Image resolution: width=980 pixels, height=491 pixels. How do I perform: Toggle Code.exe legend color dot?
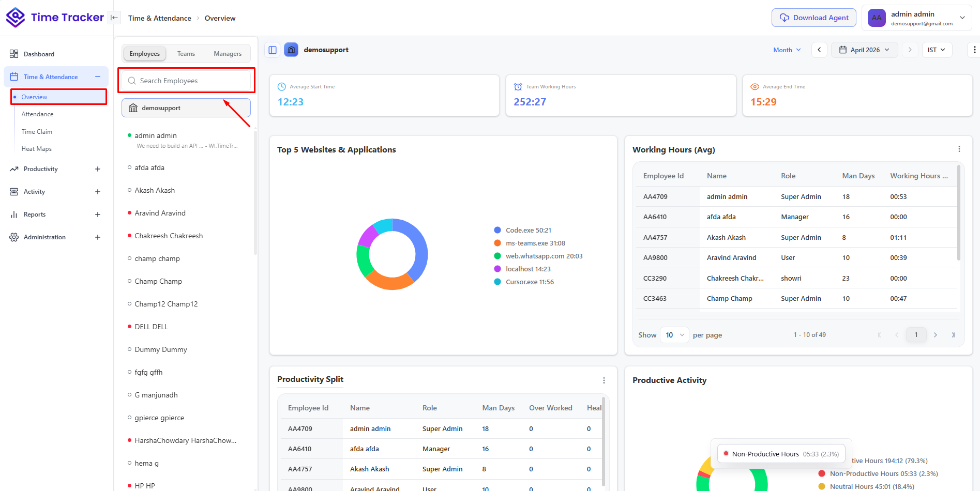[497, 230]
